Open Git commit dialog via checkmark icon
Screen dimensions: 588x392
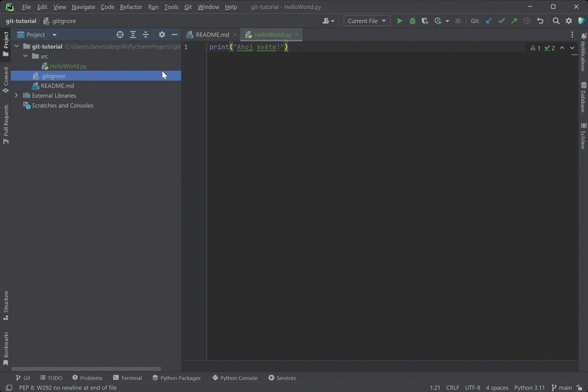pos(501,21)
